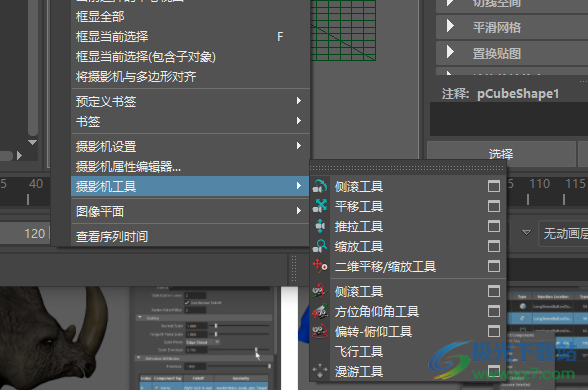Expand the 平滑网格 section
Viewport: 588px width, 390px height.
point(450,26)
